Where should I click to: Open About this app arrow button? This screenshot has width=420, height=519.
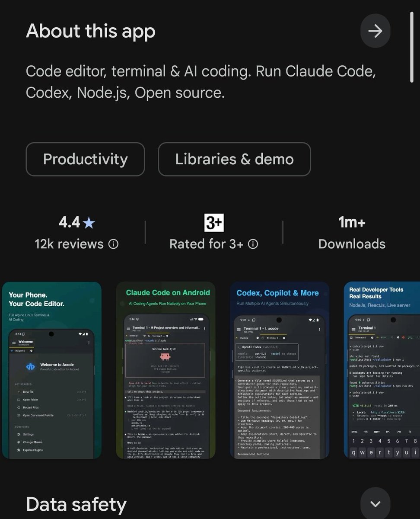point(375,31)
